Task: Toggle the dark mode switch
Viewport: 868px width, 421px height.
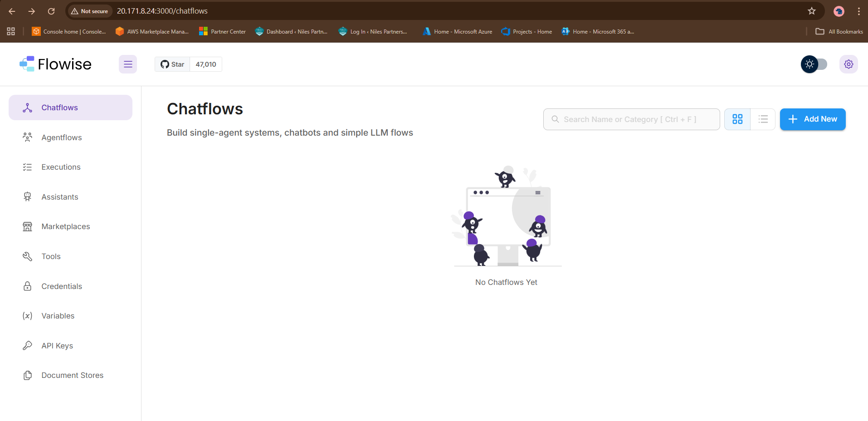Action: click(814, 64)
